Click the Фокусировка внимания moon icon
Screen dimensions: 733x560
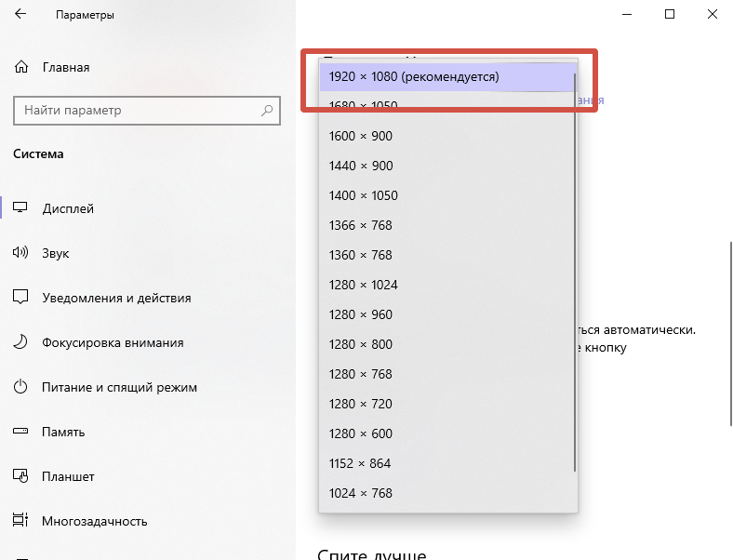point(20,342)
